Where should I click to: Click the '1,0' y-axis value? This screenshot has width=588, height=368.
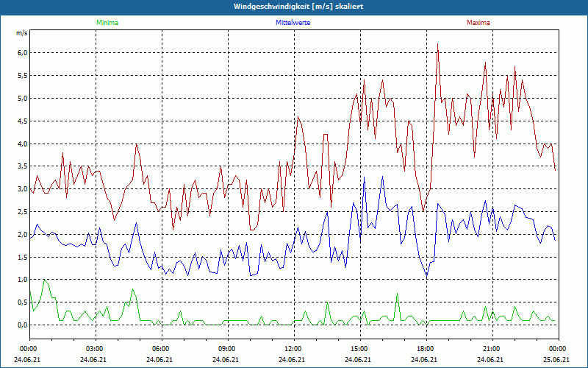coord(23,280)
